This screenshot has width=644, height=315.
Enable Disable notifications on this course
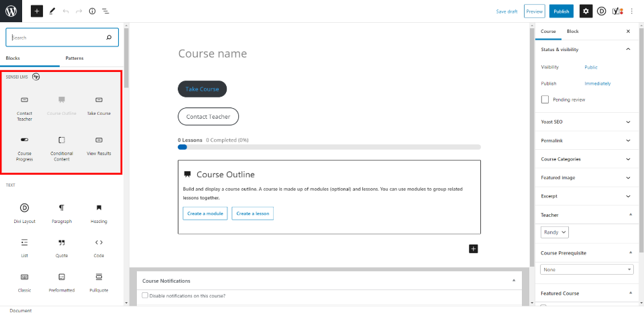[145, 296]
